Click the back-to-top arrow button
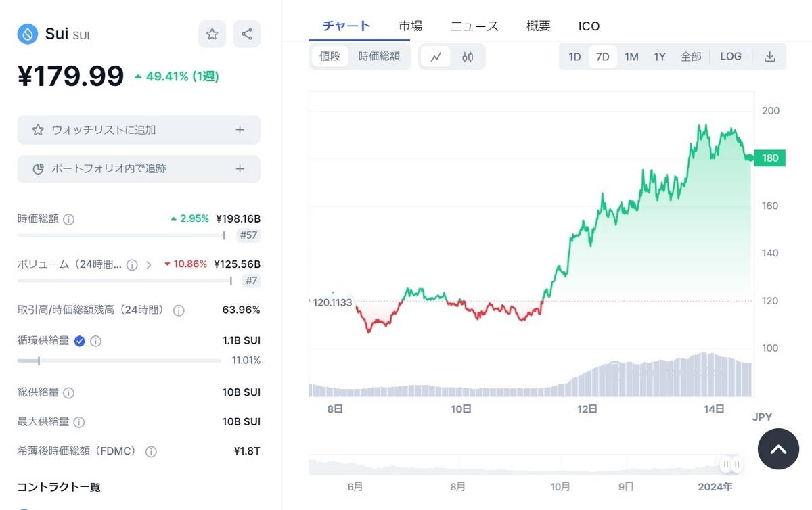 click(x=778, y=449)
